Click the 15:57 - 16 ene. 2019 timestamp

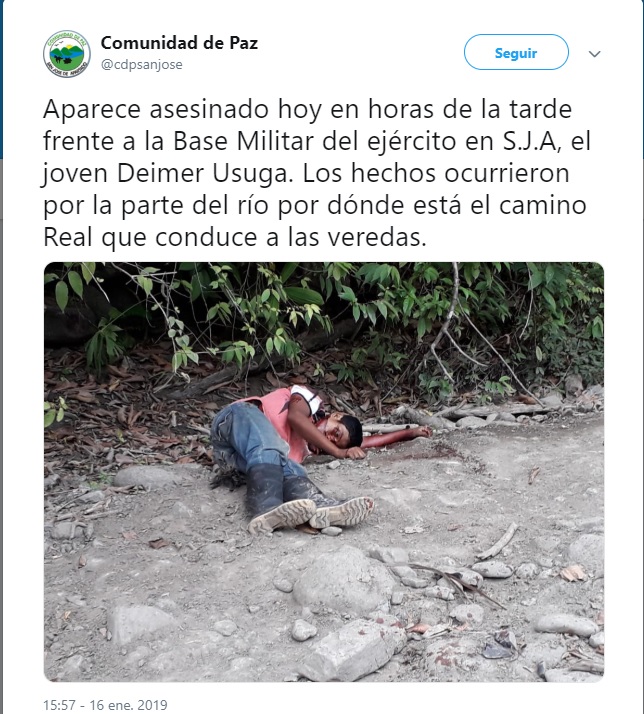(105, 705)
